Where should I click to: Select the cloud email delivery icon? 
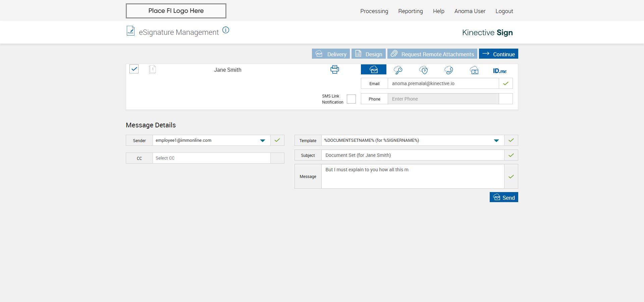373,70
